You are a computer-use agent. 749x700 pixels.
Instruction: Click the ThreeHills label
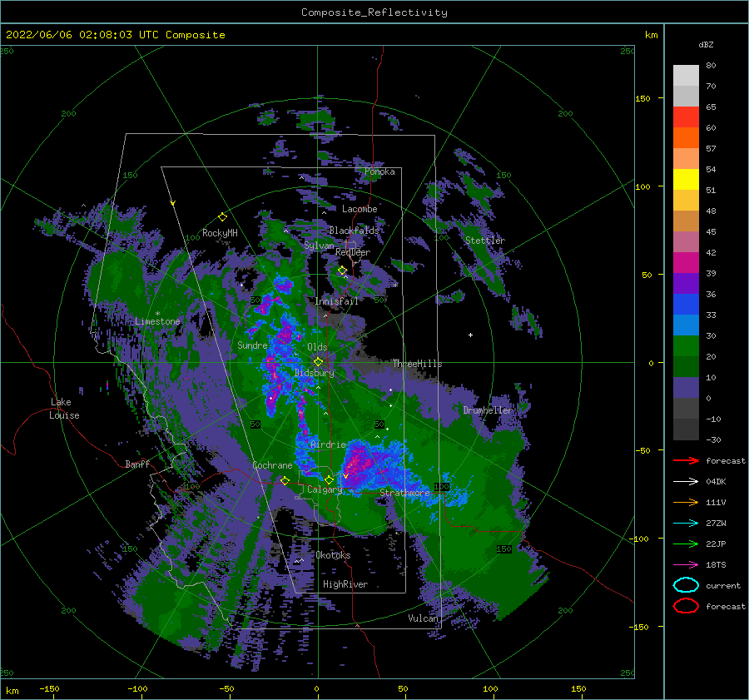point(417,364)
